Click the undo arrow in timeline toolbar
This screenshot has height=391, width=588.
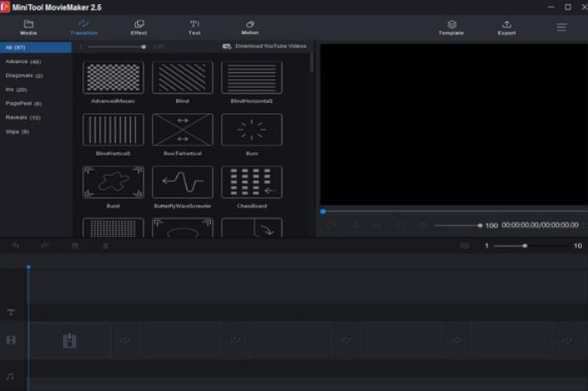pyautogui.click(x=16, y=246)
